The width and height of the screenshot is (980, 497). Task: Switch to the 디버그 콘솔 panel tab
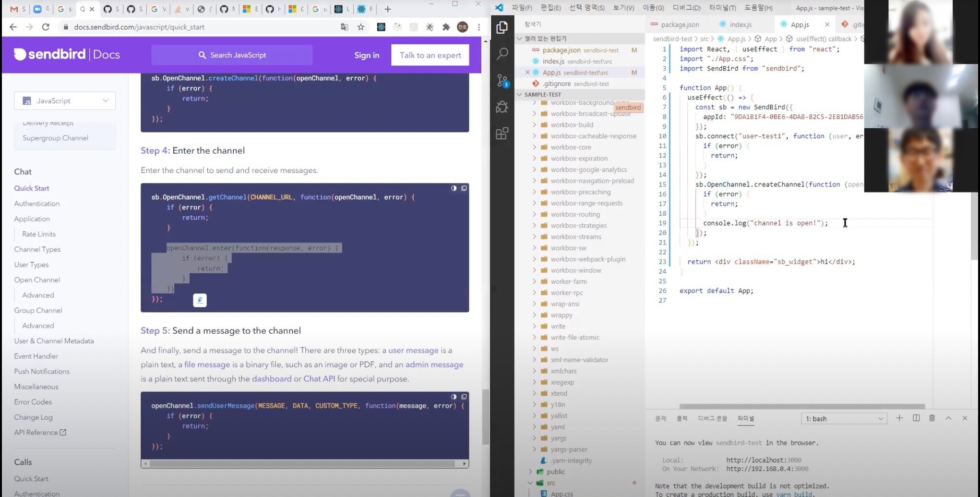pyautogui.click(x=712, y=418)
